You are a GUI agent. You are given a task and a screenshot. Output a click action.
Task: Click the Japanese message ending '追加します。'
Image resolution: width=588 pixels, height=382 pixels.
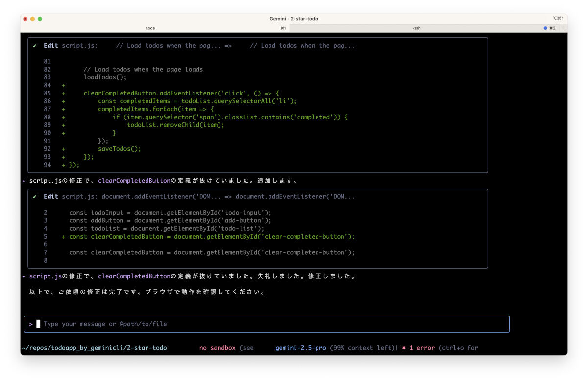163,181
